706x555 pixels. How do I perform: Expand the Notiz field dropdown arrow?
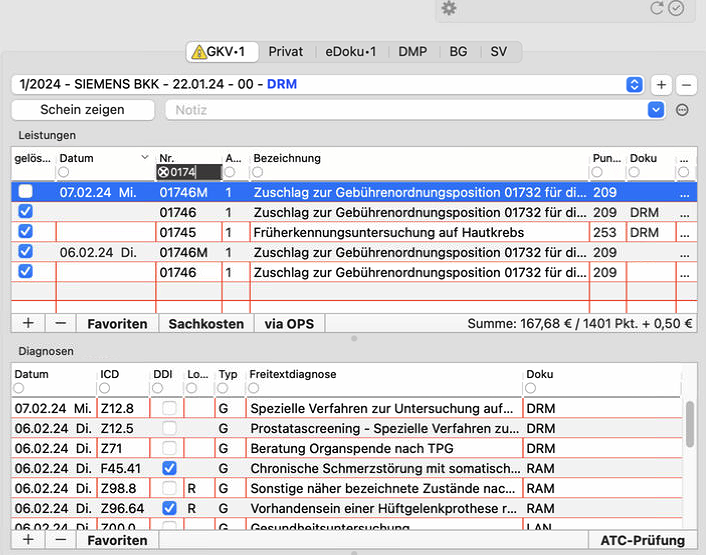point(656,110)
